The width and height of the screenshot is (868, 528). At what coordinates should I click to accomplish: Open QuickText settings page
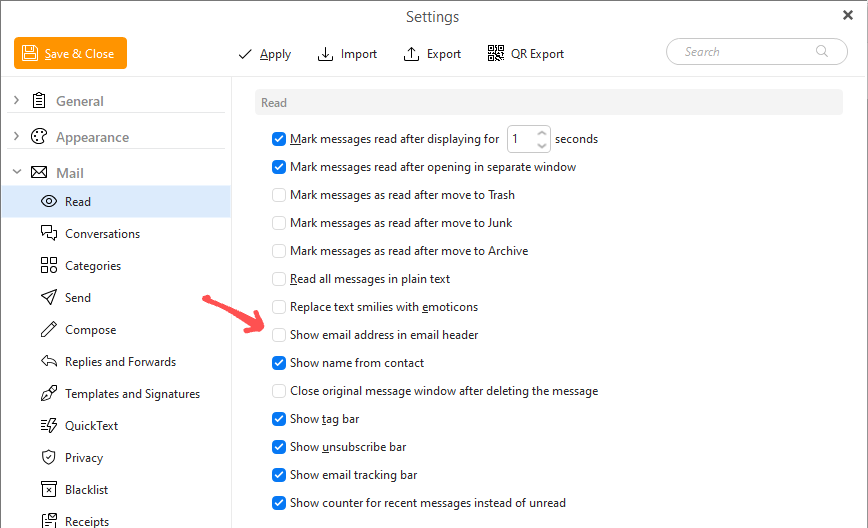click(116, 426)
